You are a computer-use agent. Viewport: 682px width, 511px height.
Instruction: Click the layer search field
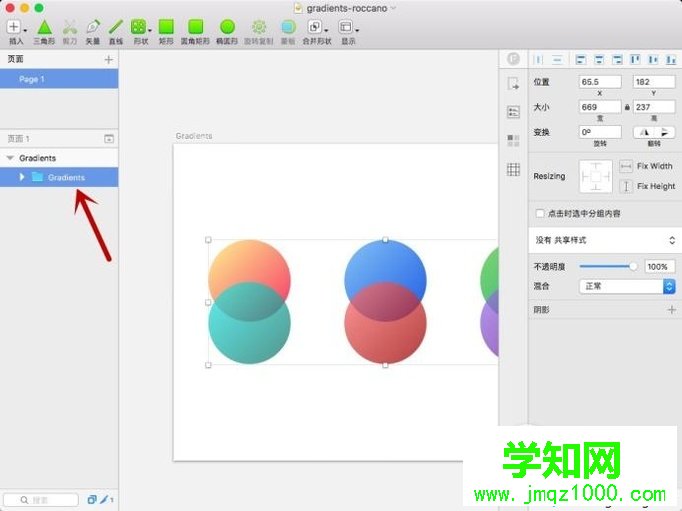[41, 500]
